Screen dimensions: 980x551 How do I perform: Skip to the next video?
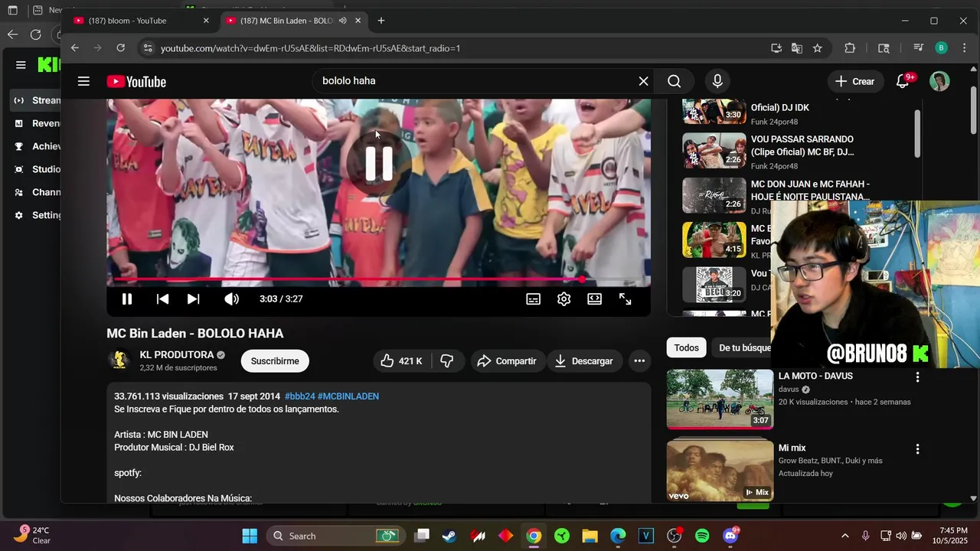coord(193,299)
